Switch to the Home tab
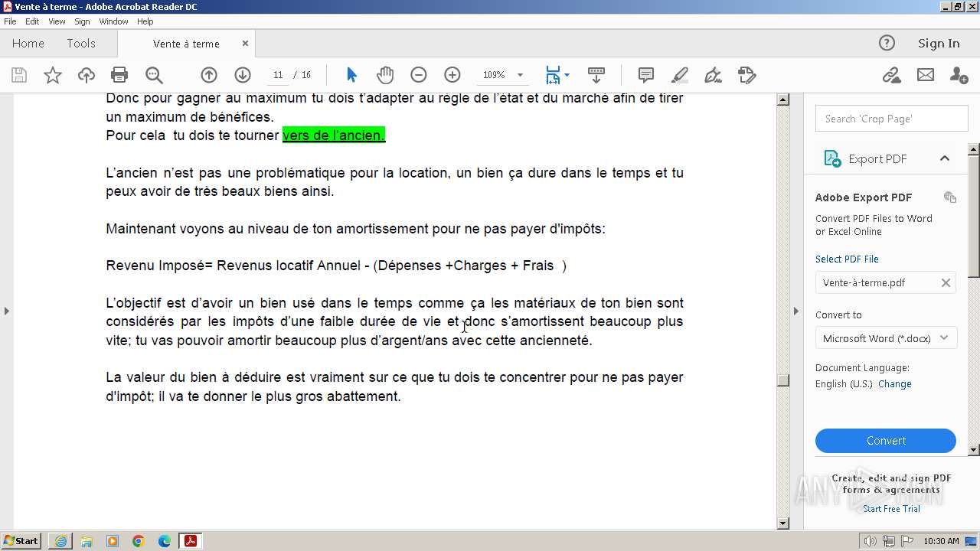980x551 pixels. click(28, 44)
